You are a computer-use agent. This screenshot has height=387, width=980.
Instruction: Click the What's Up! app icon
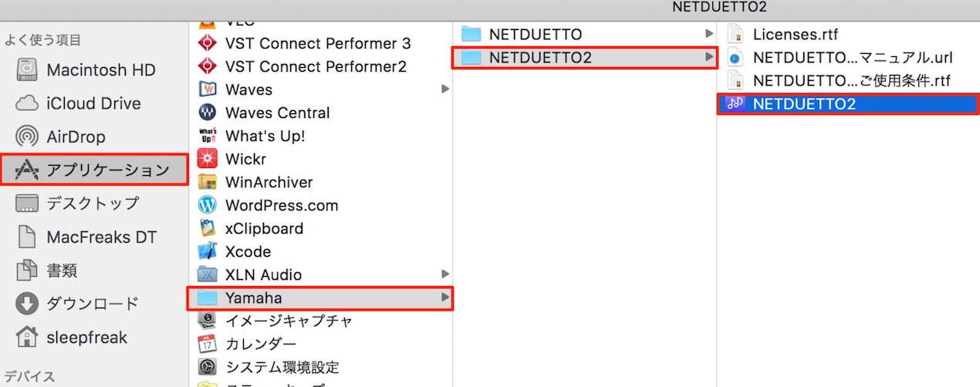click(x=207, y=136)
